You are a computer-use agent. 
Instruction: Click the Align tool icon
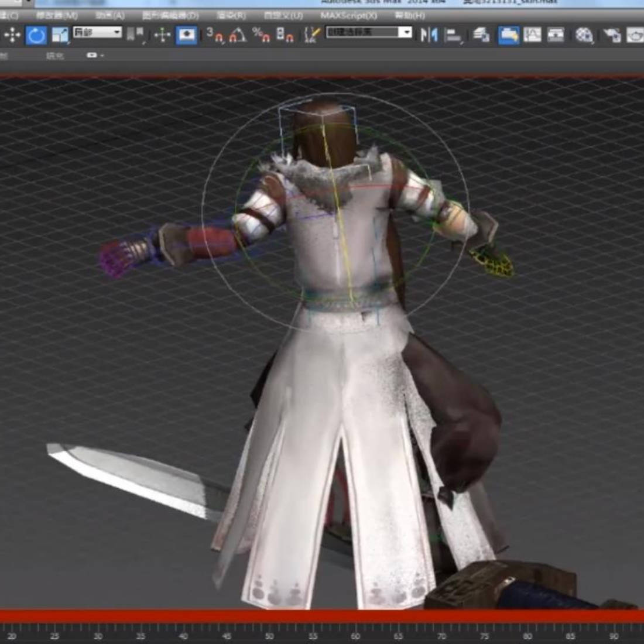[x=453, y=35]
